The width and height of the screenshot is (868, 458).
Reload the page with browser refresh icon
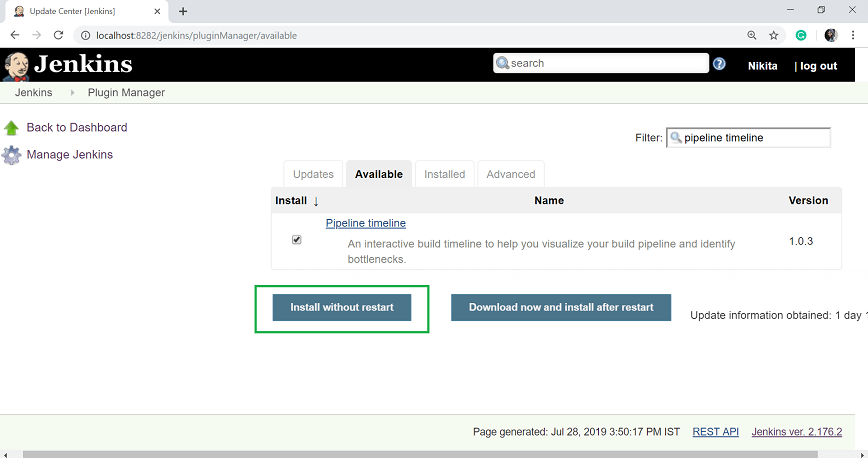pos(58,35)
